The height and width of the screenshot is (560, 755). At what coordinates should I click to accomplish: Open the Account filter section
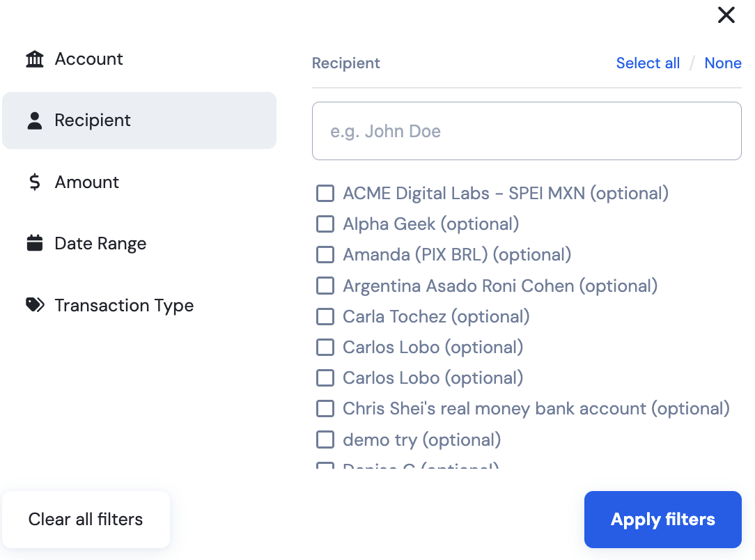(x=139, y=59)
